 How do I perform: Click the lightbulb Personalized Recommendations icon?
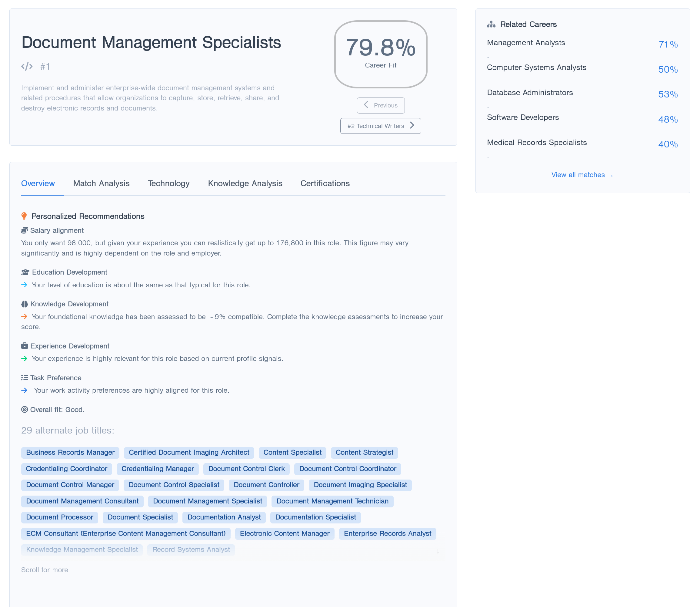click(24, 216)
